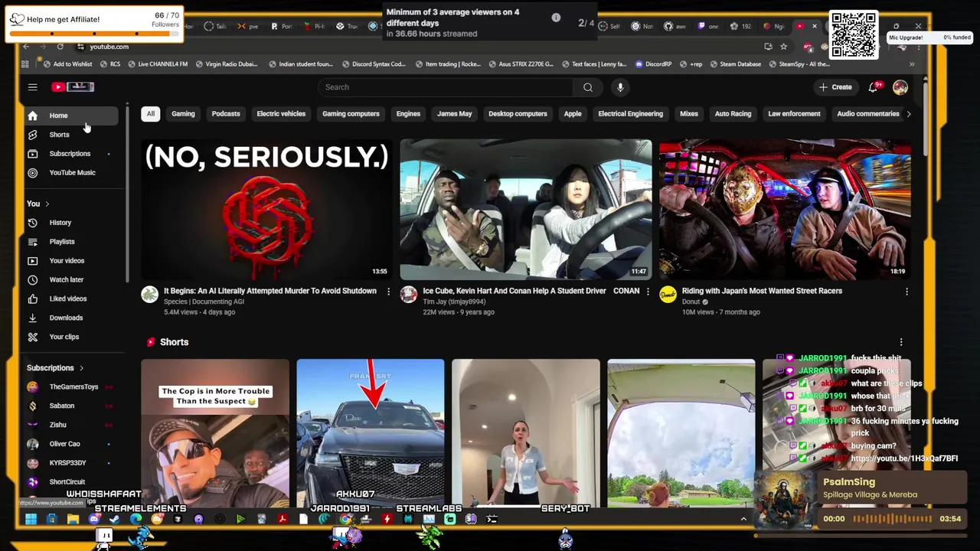Open Chrome from the taskbar
Viewport: 980px width, 551px height.
click(345, 519)
